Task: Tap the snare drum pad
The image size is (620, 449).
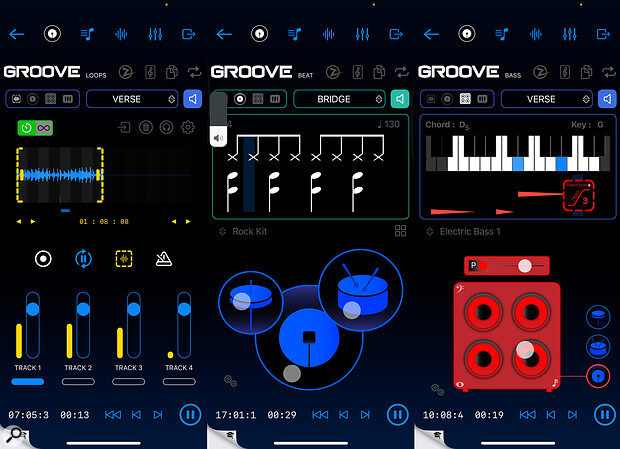Action: [361, 290]
